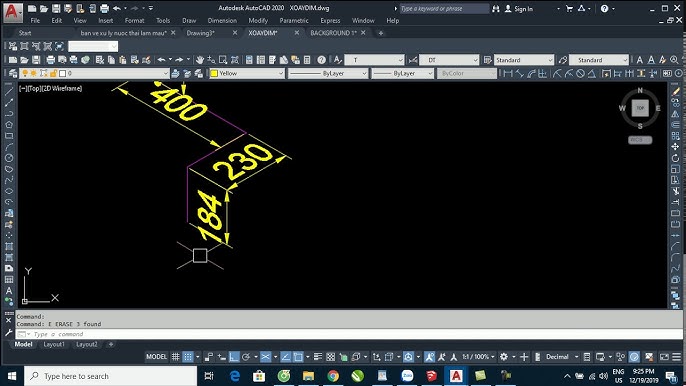686x386 pixels.
Task: Click the yellow color swatch in color control
Action: (214, 74)
